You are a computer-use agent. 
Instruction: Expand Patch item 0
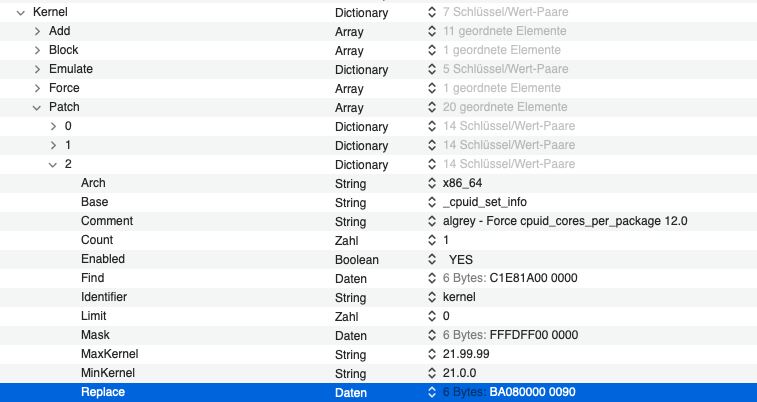(x=53, y=126)
